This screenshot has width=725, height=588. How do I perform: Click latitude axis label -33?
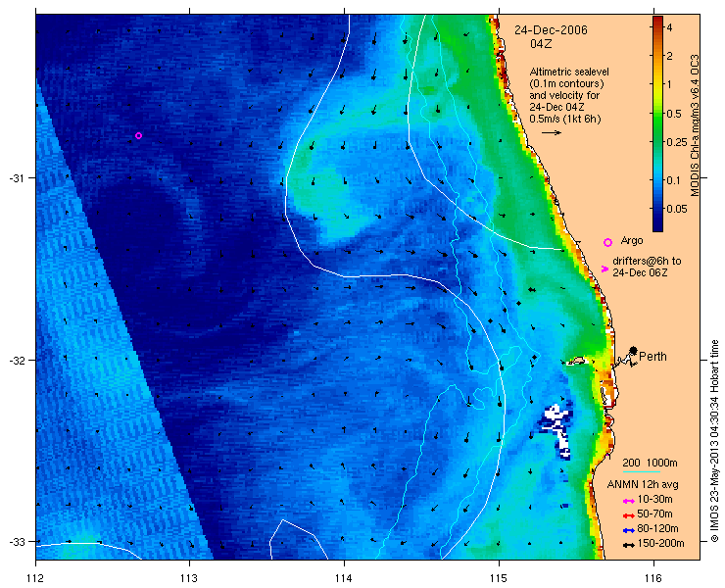tap(17, 541)
